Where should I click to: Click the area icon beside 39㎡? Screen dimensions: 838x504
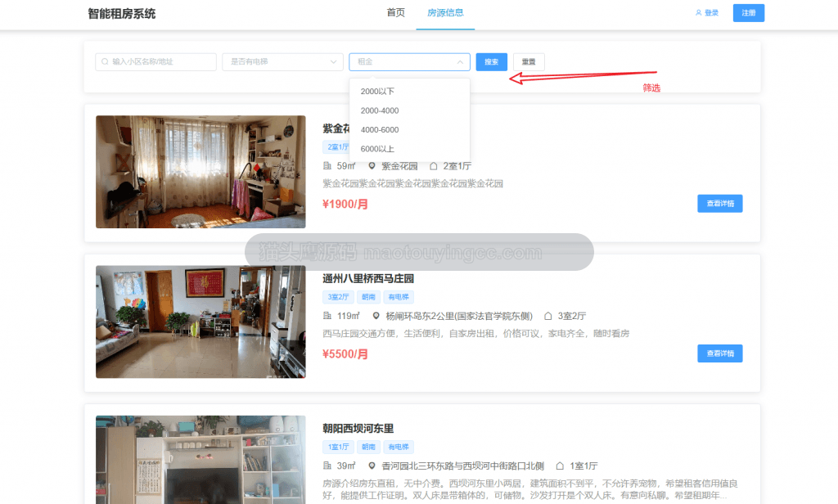click(x=327, y=466)
